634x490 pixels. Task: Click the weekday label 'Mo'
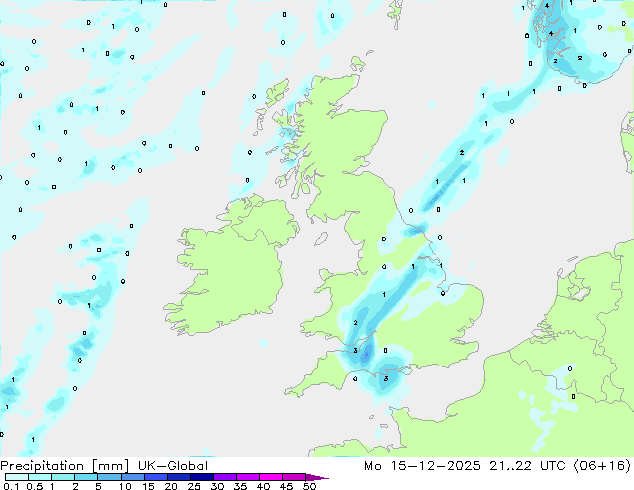click(x=372, y=466)
